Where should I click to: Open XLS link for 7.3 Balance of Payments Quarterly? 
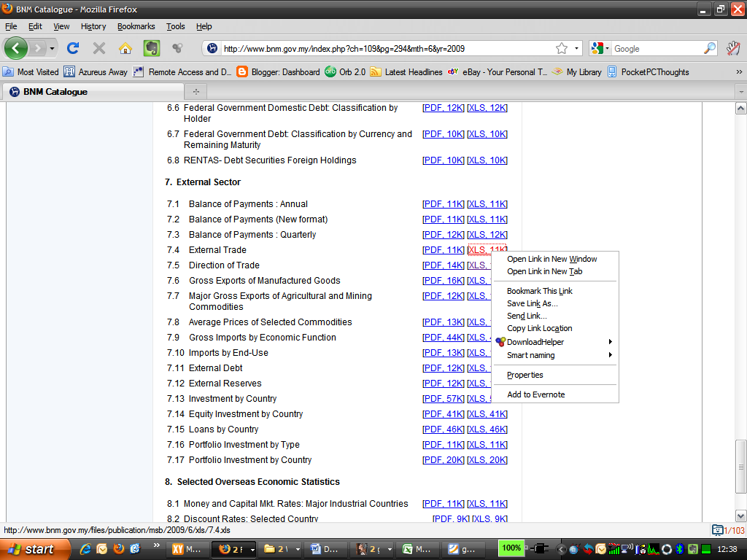click(x=487, y=234)
